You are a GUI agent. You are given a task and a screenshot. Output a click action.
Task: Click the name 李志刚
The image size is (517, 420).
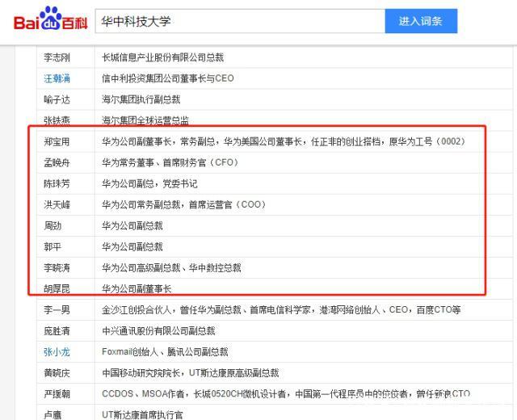(x=57, y=57)
